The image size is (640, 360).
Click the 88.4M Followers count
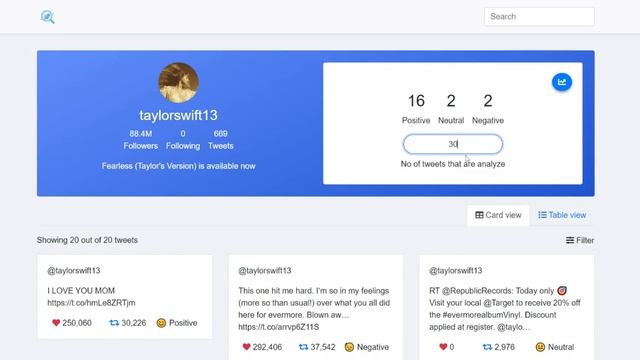point(140,140)
